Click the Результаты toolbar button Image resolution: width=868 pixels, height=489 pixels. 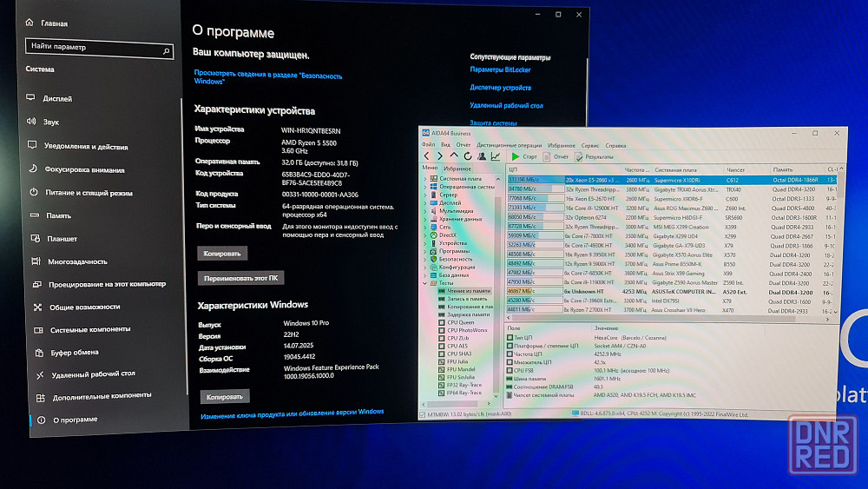[x=594, y=157]
